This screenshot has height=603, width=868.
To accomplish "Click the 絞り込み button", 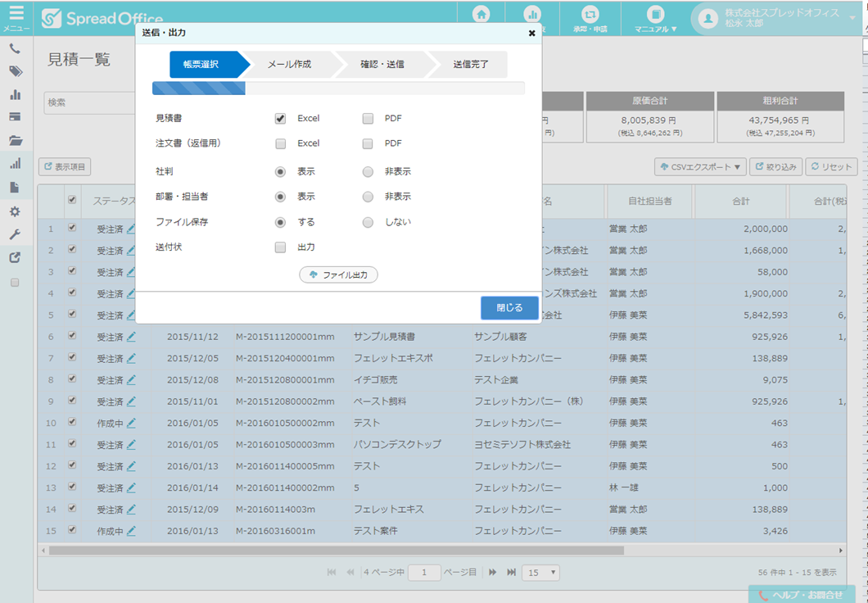I will coord(775,166).
